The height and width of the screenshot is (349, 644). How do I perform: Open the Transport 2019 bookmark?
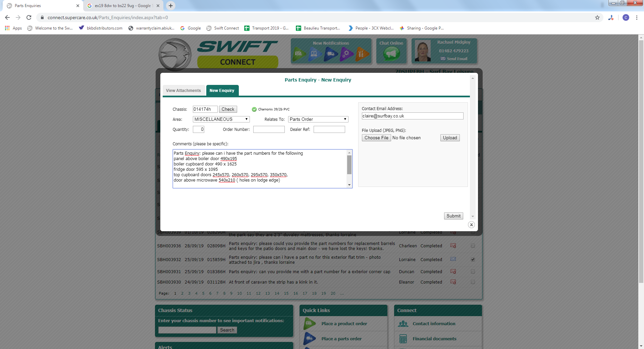pos(267,28)
